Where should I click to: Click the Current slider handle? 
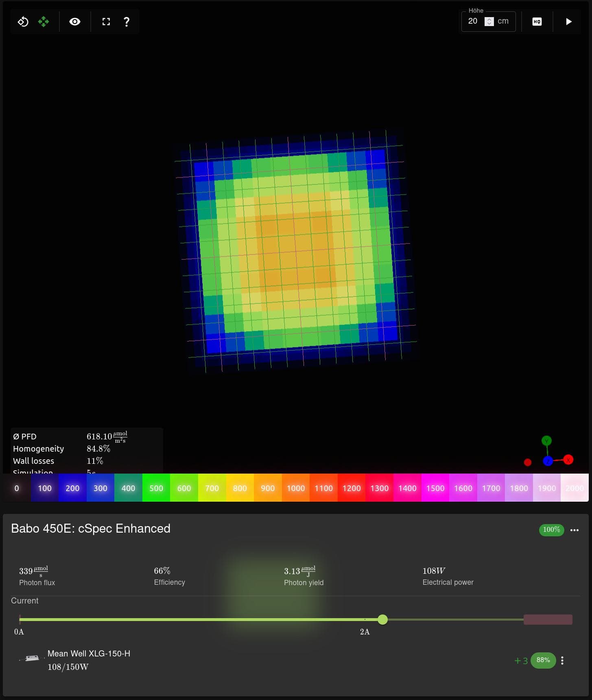[x=382, y=619]
